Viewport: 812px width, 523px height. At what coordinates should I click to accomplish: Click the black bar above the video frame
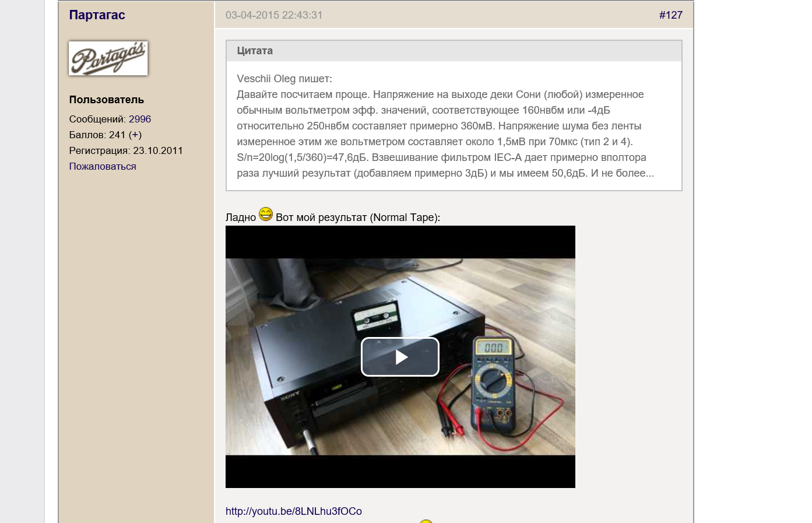click(x=400, y=241)
